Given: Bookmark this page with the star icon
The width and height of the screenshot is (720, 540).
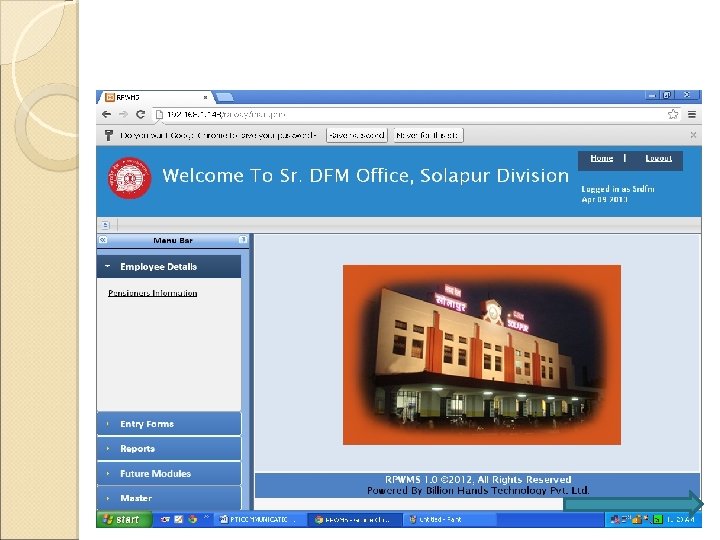Looking at the screenshot, I should pyautogui.click(x=673, y=114).
